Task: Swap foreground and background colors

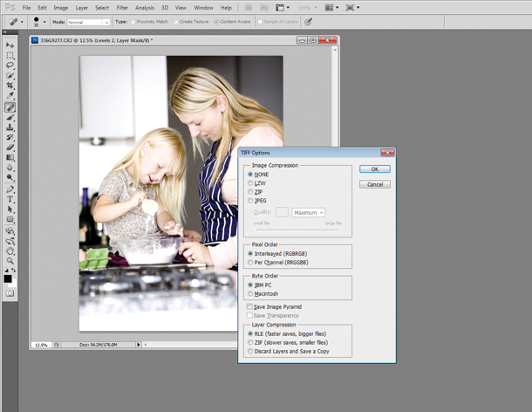Action: 14,271
